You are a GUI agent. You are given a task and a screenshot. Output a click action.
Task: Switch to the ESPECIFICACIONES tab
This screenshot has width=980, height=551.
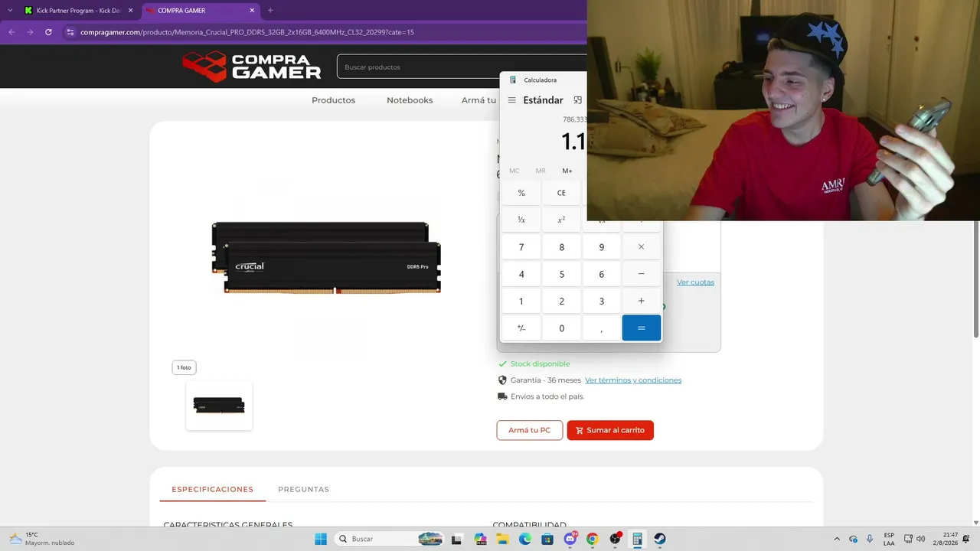212,489
